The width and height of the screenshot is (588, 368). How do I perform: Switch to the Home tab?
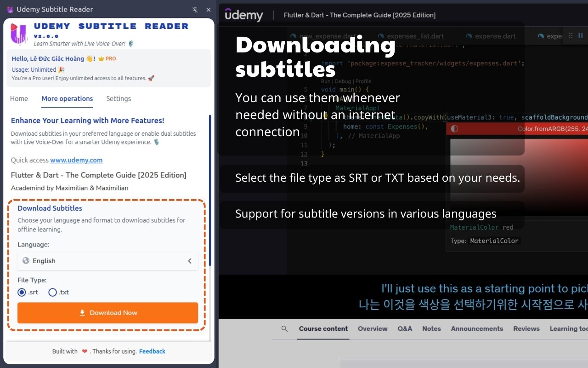click(x=19, y=98)
